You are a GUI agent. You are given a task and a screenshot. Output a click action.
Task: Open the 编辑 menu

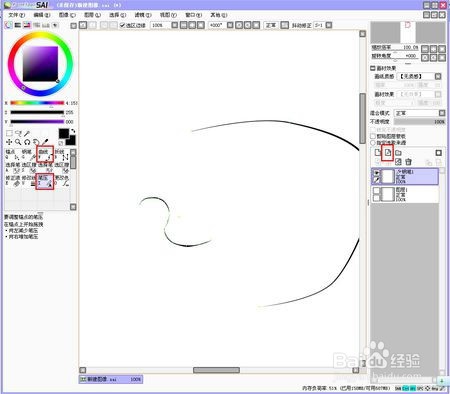click(x=42, y=15)
